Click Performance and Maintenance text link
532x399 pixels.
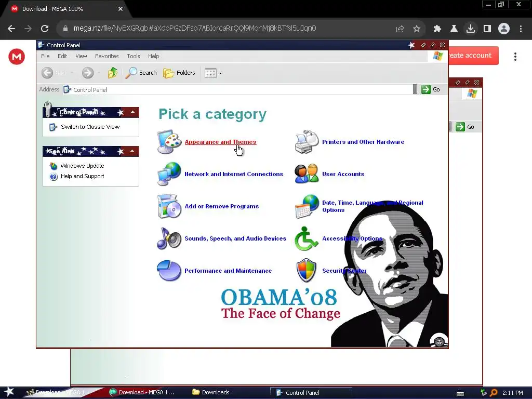pyautogui.click(x=228, y=271)
